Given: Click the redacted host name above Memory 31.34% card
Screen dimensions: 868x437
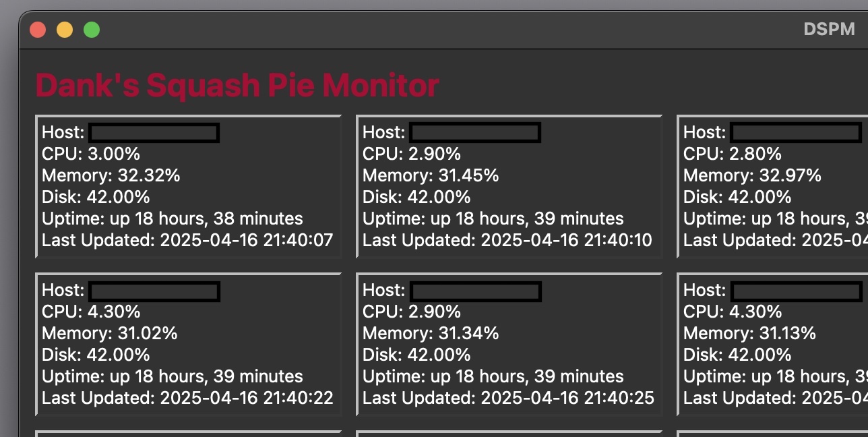Looking at the screenshot, I should pos(475,291).
